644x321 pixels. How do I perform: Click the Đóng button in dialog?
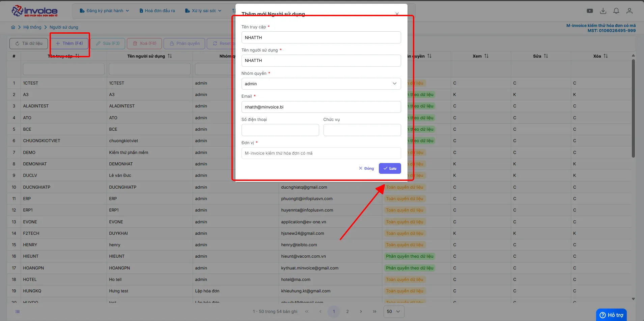pyautogui.click(x=366, y=168)
